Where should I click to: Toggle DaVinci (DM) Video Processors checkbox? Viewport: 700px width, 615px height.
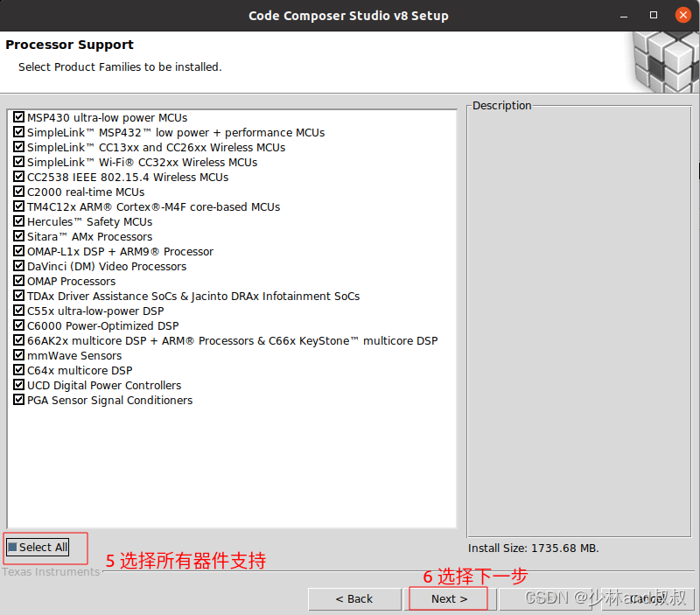[18, 266]
